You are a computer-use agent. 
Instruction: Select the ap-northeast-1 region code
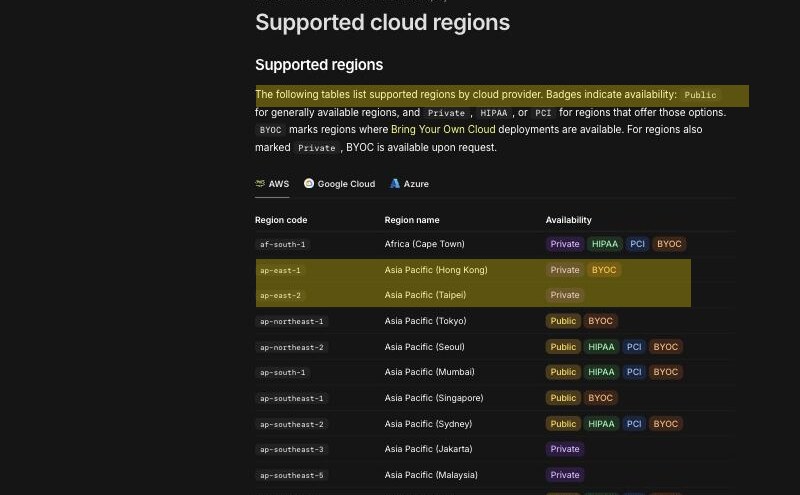tap(292, 321)
